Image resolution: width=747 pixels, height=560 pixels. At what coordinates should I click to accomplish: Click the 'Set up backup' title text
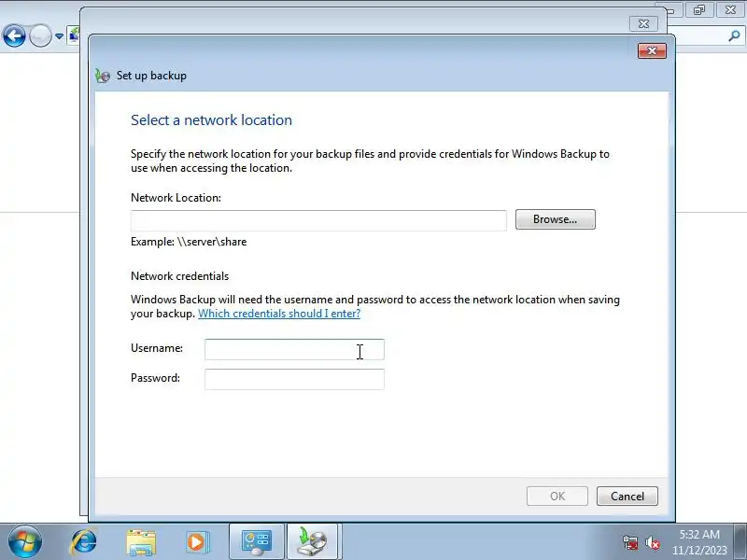[151, 76]
